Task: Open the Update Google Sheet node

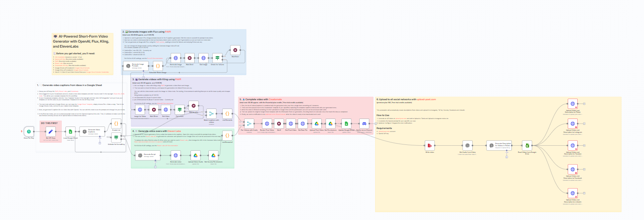Action: tap(346, 123)
